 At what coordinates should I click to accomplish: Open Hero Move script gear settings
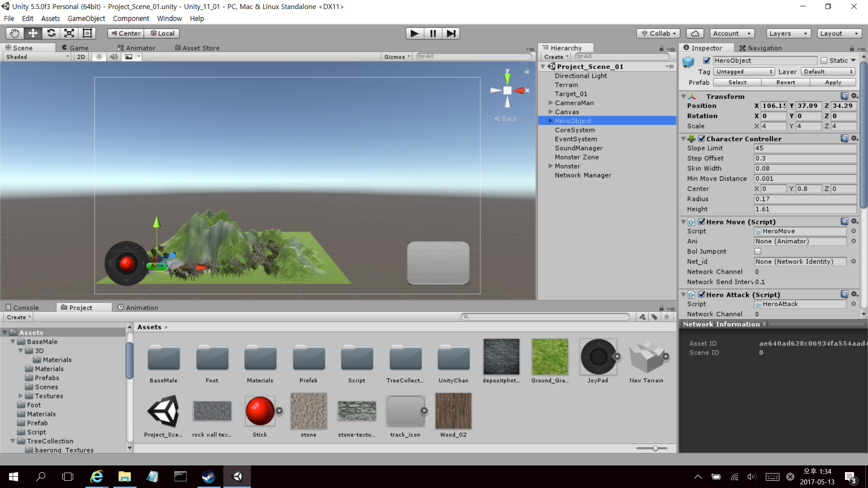pos(854,221)
